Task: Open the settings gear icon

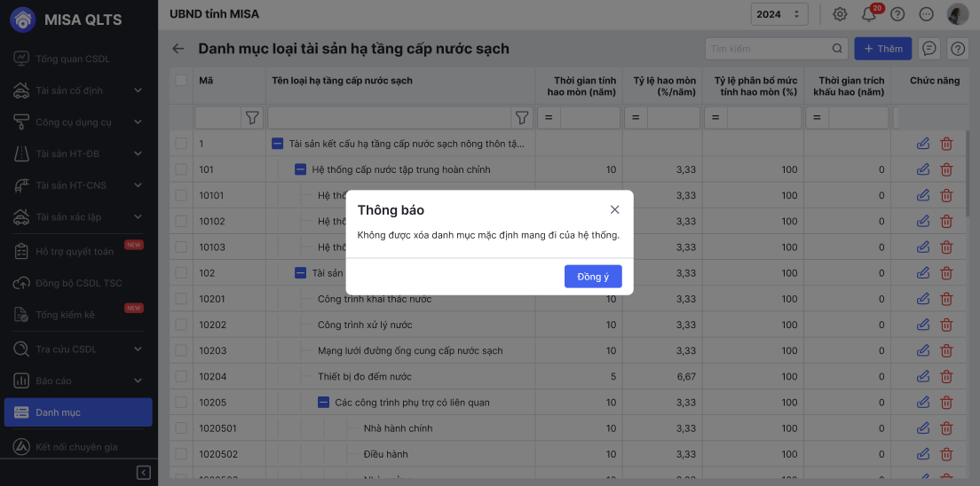Action: click(840, 14)
